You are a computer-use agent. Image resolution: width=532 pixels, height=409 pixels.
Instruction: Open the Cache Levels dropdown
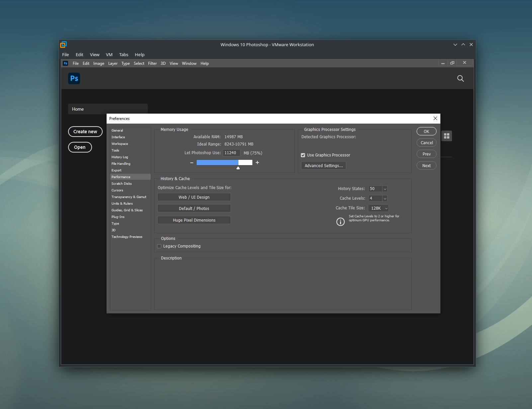(385, 198)
